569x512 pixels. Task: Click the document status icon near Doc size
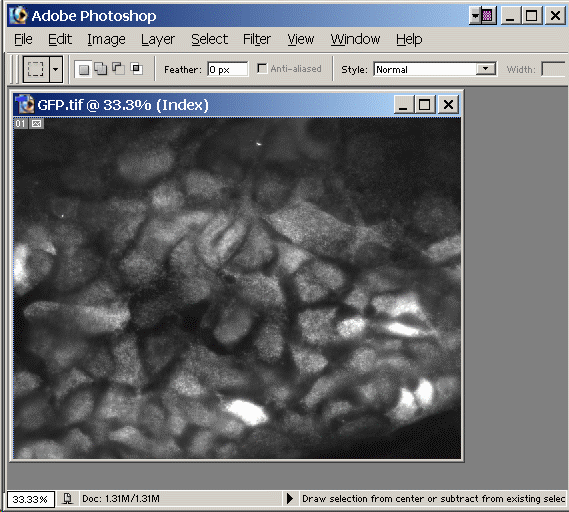[x=67, y=499]
